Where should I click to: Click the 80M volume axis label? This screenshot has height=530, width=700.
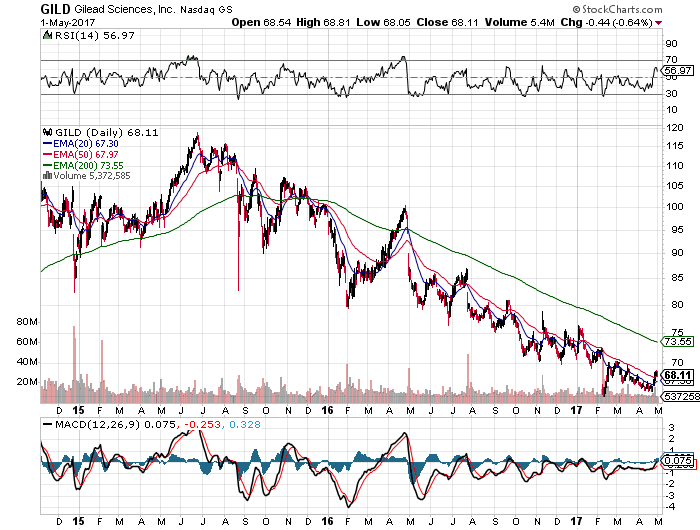(27, 322)
